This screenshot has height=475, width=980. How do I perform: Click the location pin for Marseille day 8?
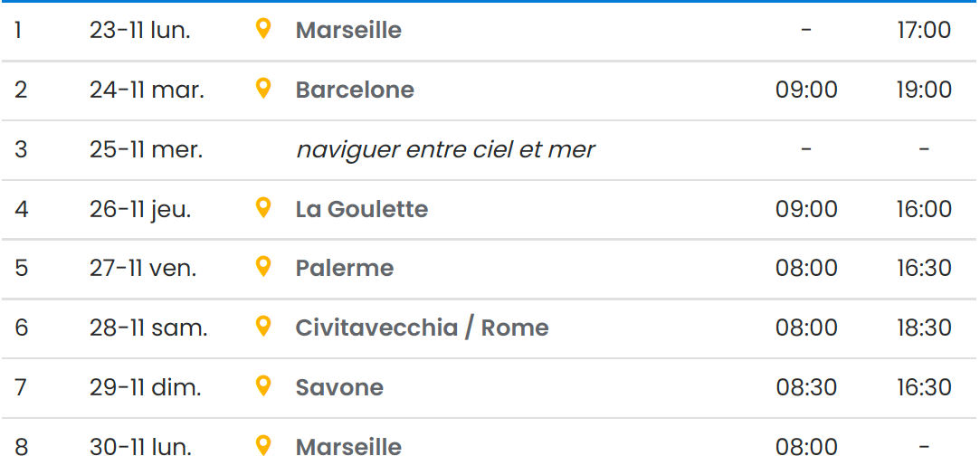coord(263,446)
